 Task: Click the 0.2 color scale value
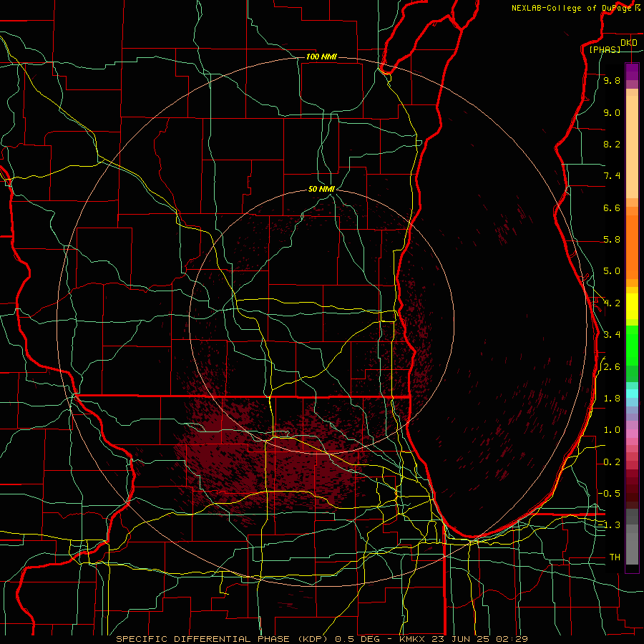tap(612, 462)
